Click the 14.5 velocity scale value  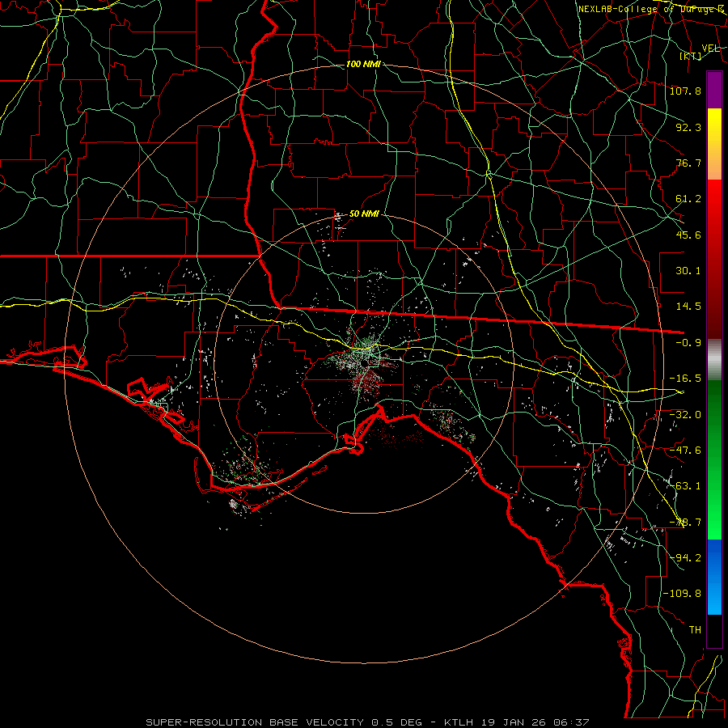(x=688, y=307)
